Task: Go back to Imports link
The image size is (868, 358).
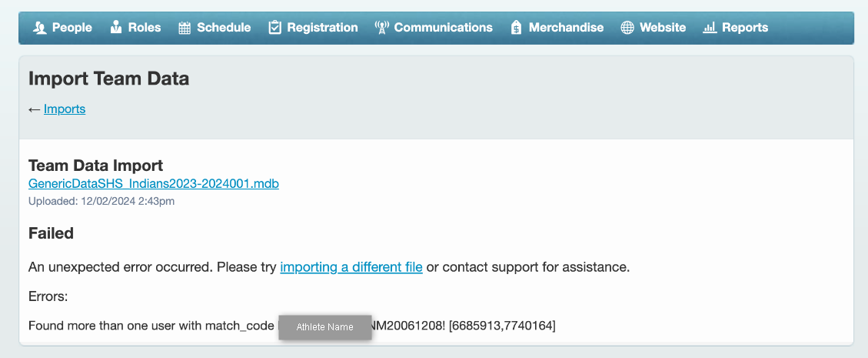Action: tap(65, 109)
